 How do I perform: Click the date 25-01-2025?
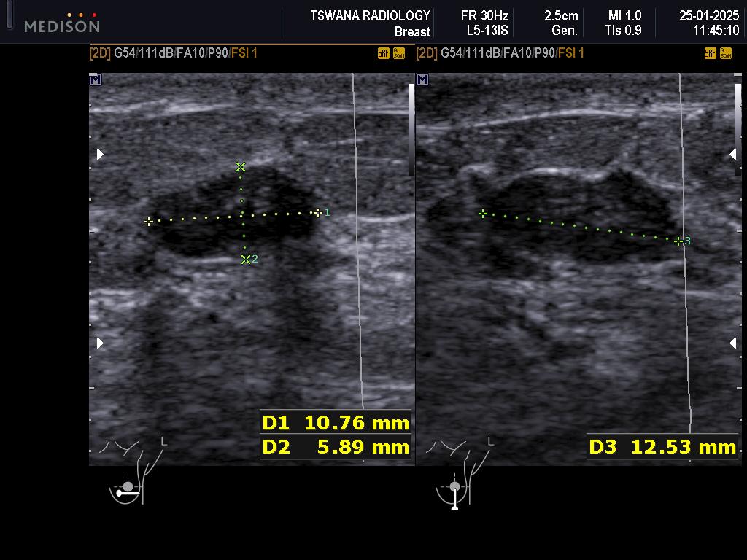coord(709,16)
